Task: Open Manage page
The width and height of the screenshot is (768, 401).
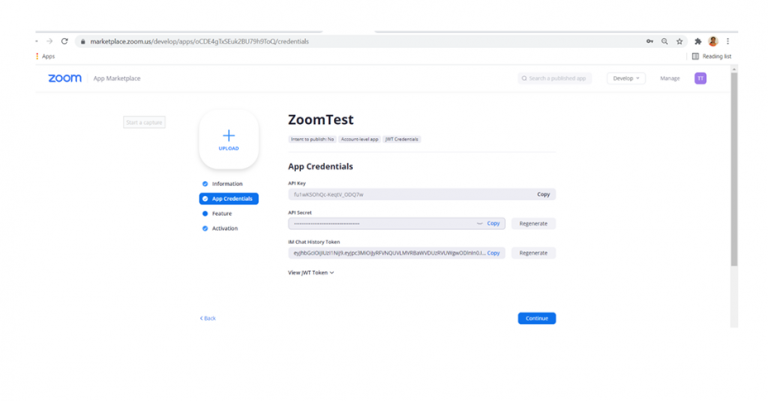Action: tap(670, 78)
